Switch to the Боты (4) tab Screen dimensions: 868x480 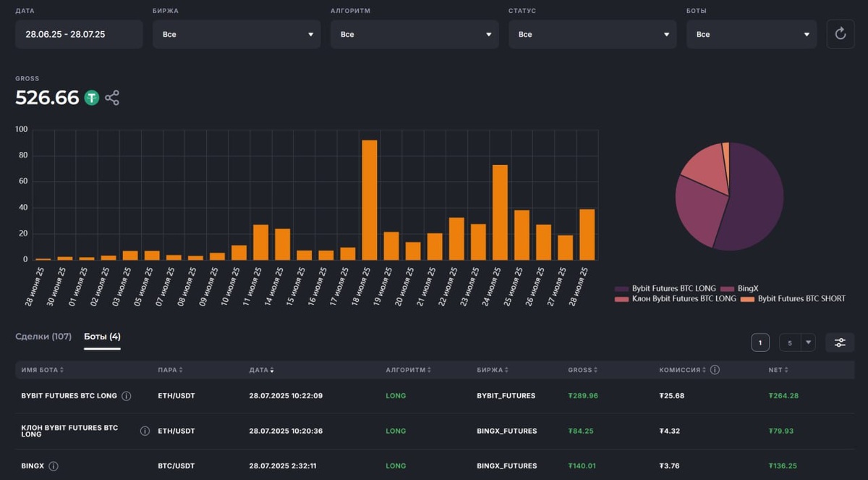102,337
